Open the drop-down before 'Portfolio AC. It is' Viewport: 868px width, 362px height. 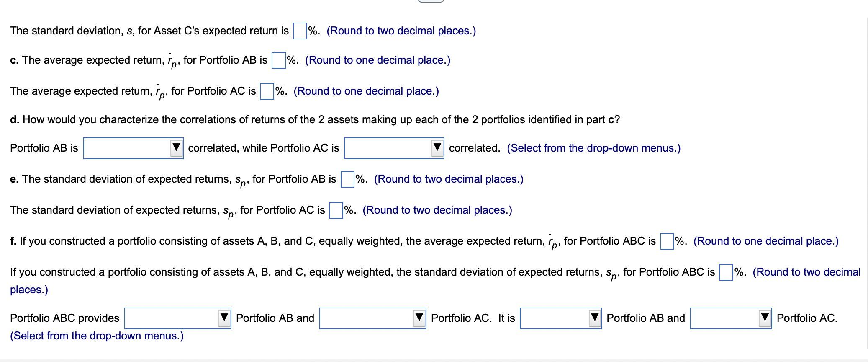pos(372,318)
